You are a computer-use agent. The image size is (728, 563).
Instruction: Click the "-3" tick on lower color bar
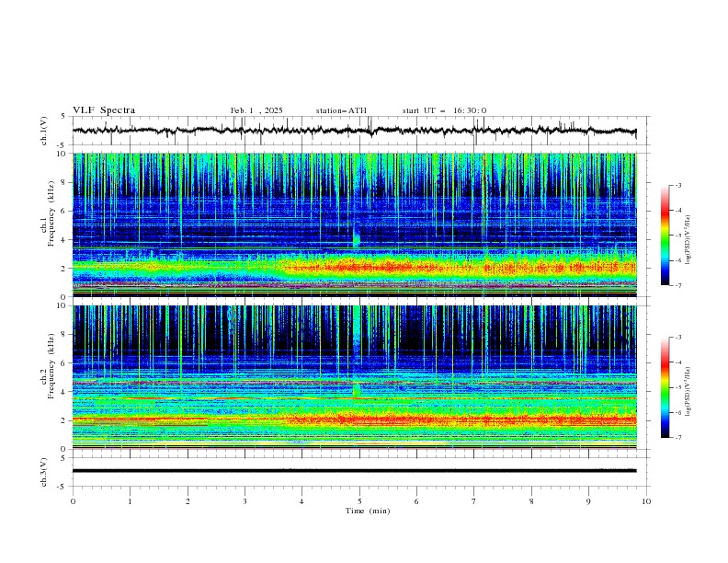click(x=678, y=338)
